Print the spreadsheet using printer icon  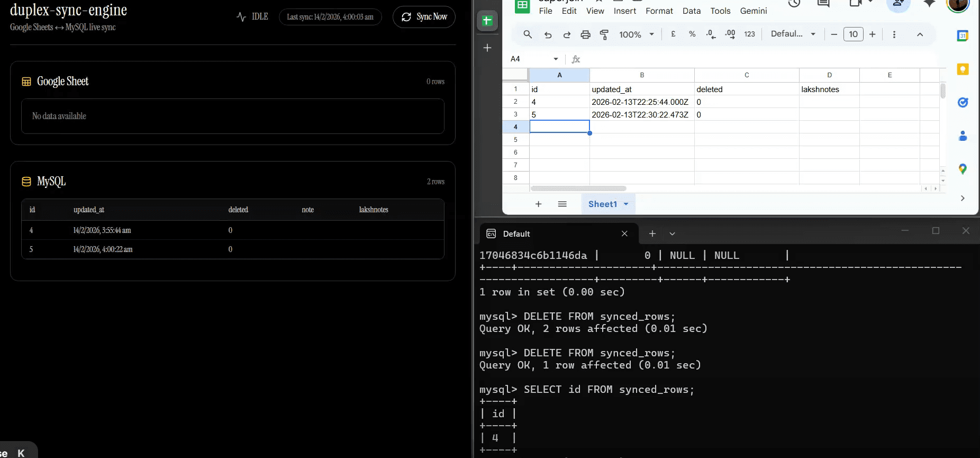585,34
